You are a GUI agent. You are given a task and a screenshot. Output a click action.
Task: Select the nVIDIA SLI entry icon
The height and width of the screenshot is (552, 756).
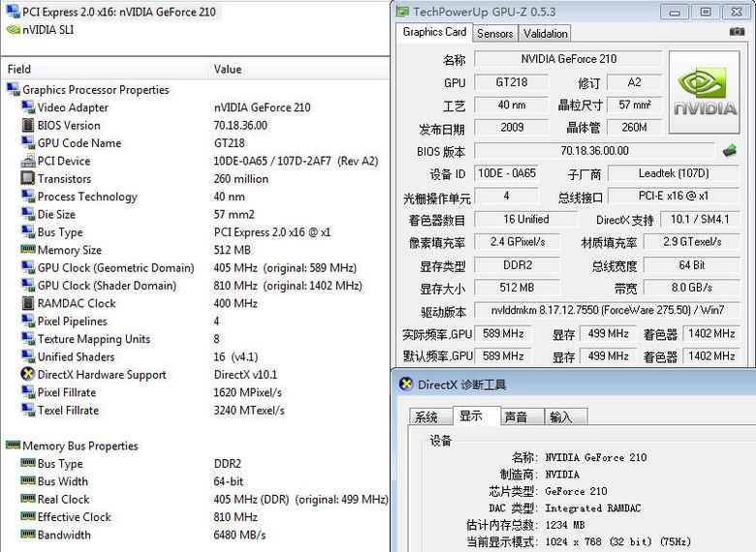pos(13,29)
